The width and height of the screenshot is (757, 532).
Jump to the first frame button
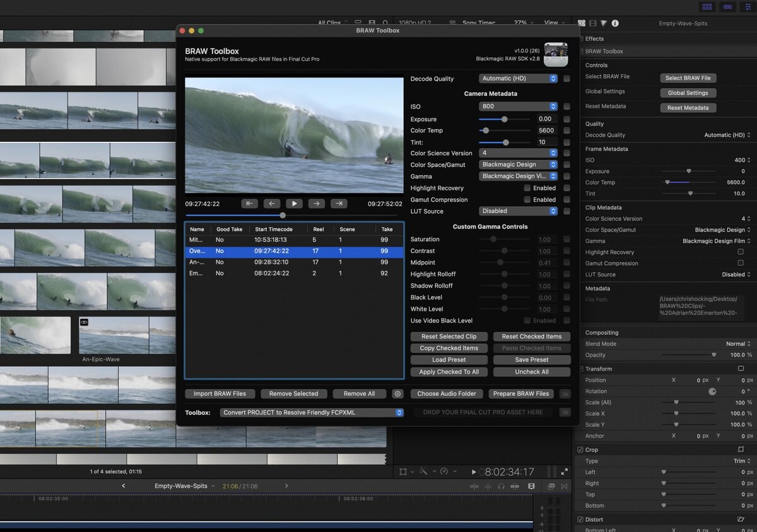coord(249,204)
